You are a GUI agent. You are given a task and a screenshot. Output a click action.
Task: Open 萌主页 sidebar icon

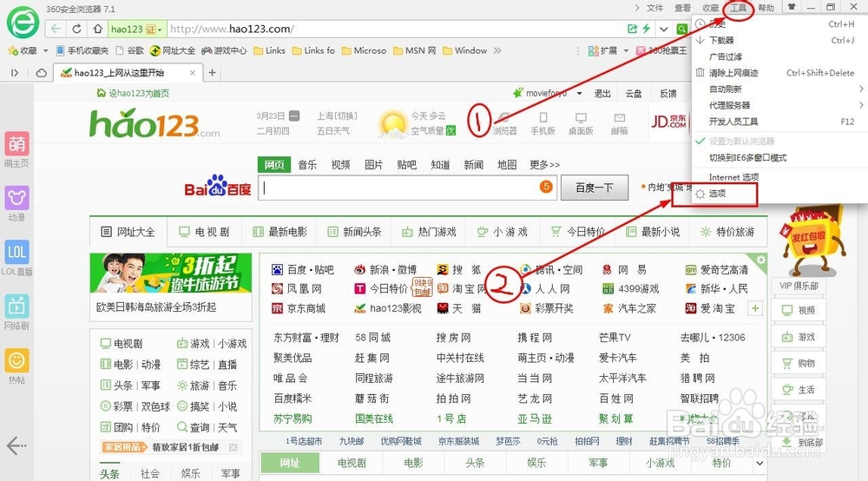pyautogui.click(x=16, y=144)
